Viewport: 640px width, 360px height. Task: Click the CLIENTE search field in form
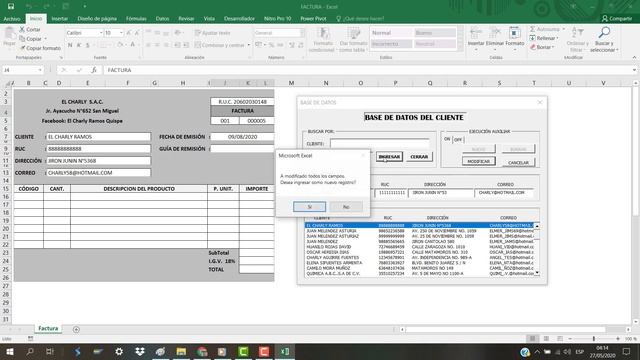pyautogui.click(x=380, y=144)
